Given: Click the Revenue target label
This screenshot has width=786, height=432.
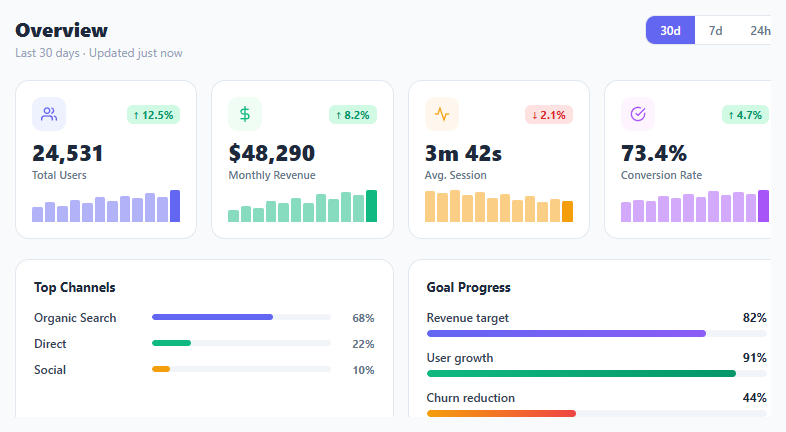Looking at the screenshot, I should point(468,318).
